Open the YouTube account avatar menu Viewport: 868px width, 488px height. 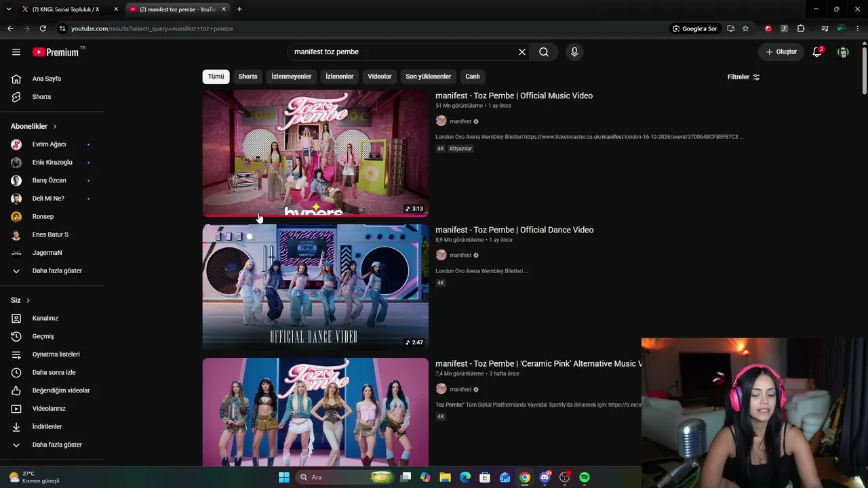(843, 52)
